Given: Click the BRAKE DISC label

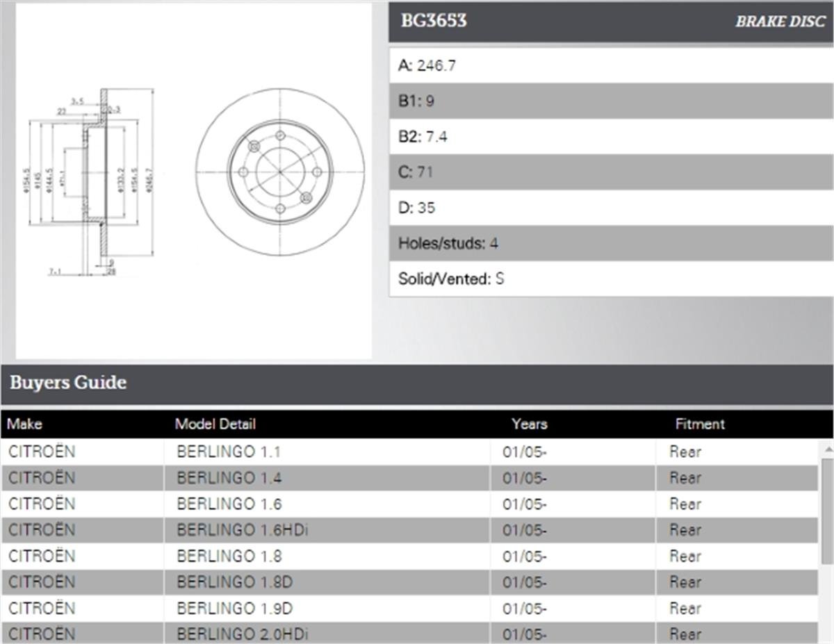Looking at the screenshot, I should pyautogui.click(x=780, y=22).
